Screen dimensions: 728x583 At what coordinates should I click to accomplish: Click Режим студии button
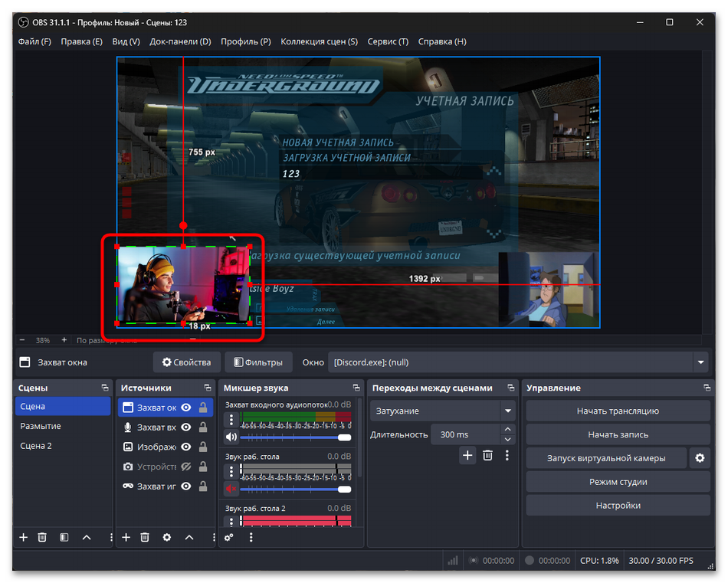point(618,482)
